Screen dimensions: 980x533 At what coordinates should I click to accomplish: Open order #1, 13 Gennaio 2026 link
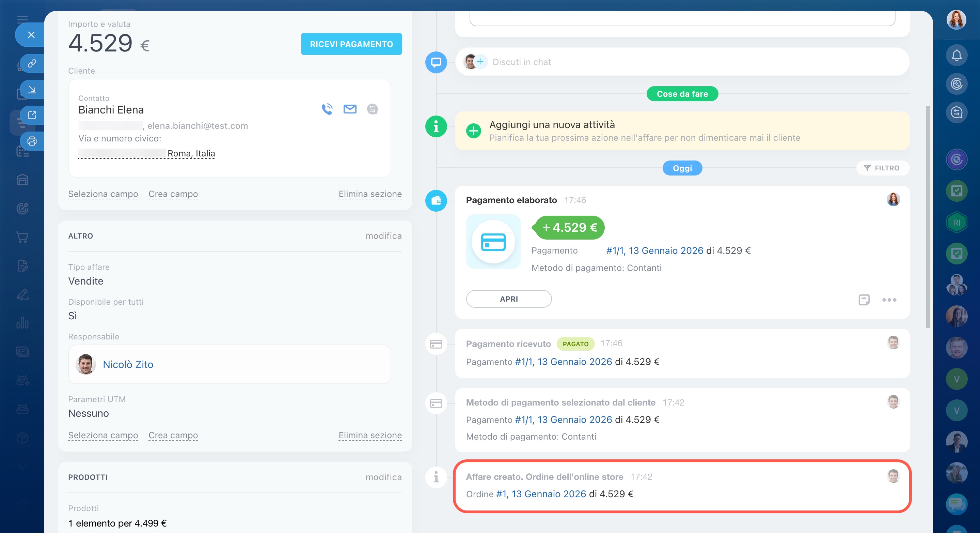click(541, 494)
